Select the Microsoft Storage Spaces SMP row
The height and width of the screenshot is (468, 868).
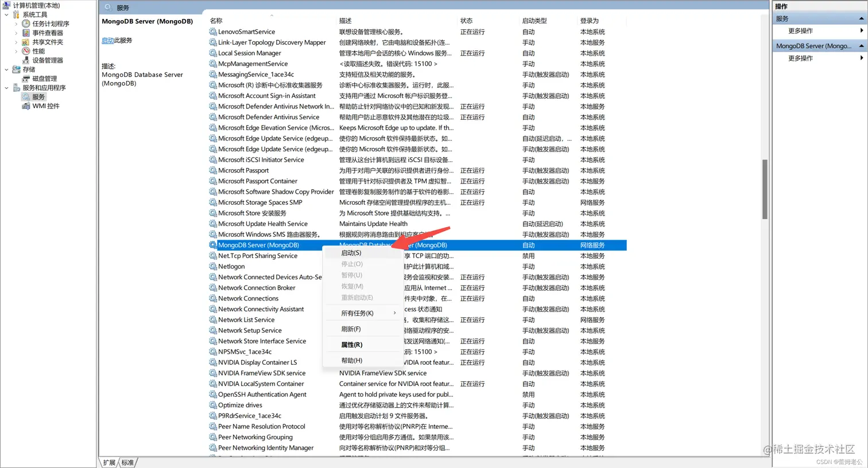417,202
